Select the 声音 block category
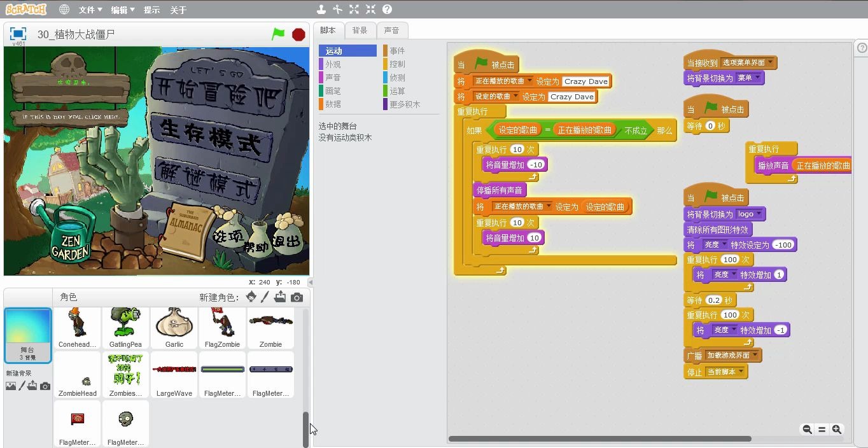 (347, 78)
